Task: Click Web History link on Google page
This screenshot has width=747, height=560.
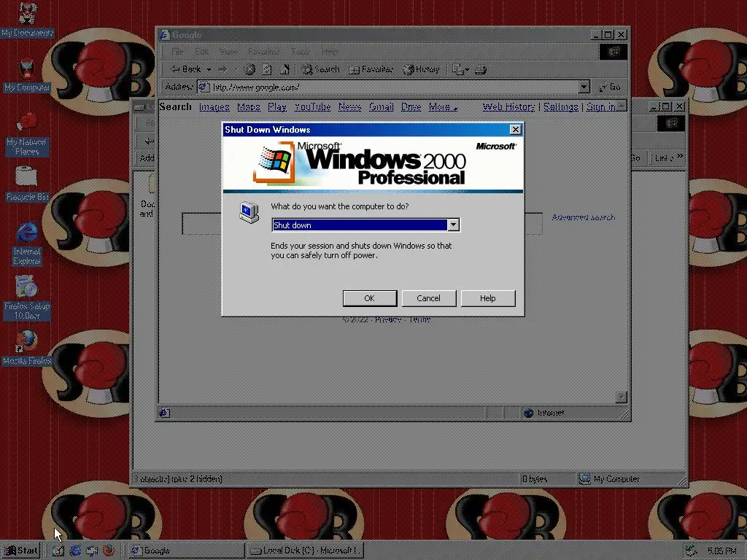Action: click(x=508, y=107)
